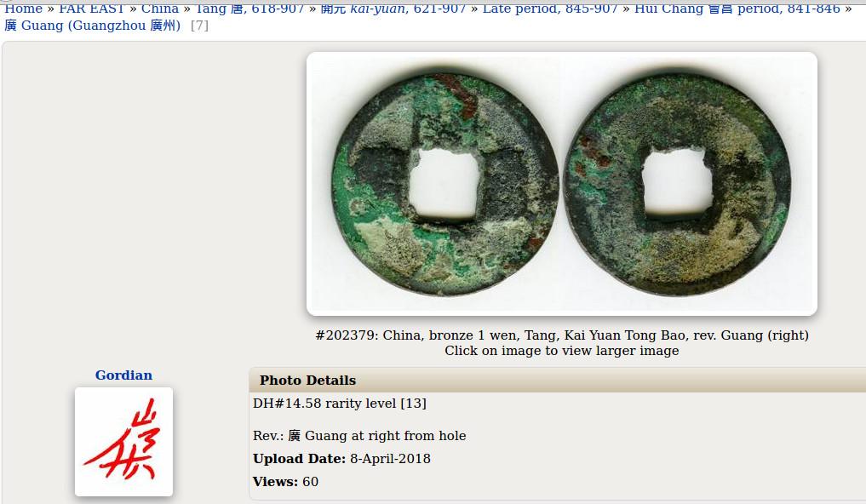Click the DH#14.58 rarity level line
Screen dimensions: 866x504
[x=340, y=404]
